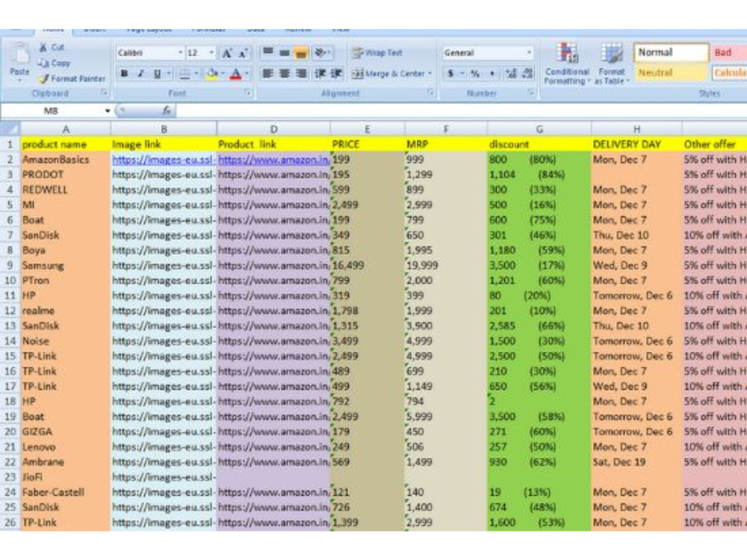Apply Percent Style icon
The image size is (747, 560).
[x=475, y=73]
